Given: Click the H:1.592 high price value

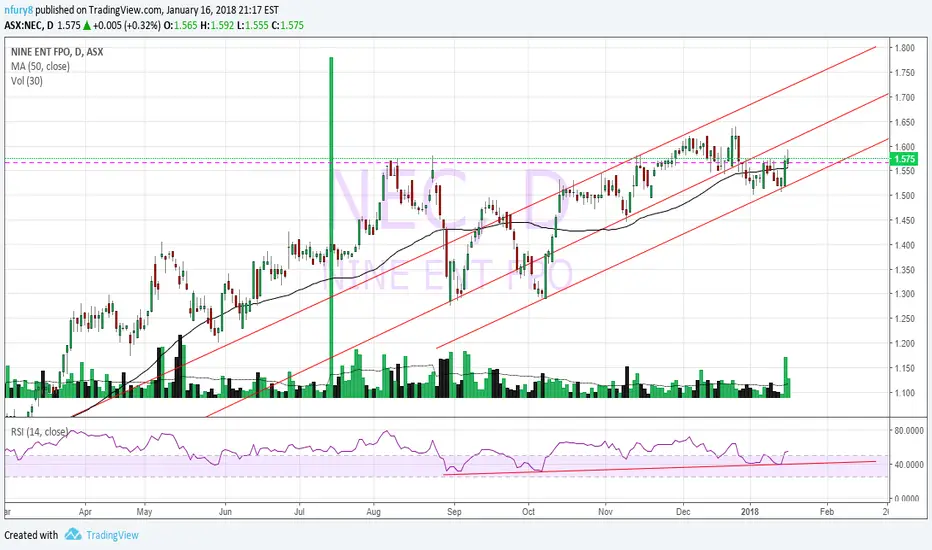Looking at the screenshot, I should pyautogui.click(x=217, y=26).
